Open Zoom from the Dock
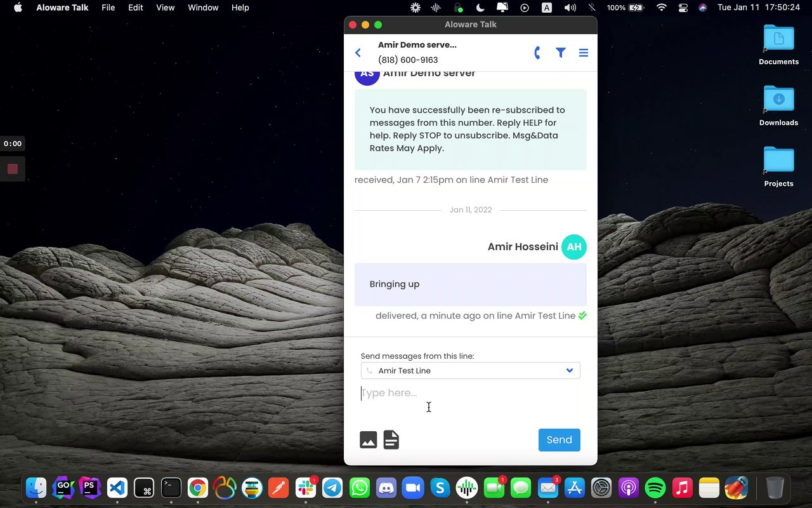This screenshot has width=812, height=508. (413, 488)
